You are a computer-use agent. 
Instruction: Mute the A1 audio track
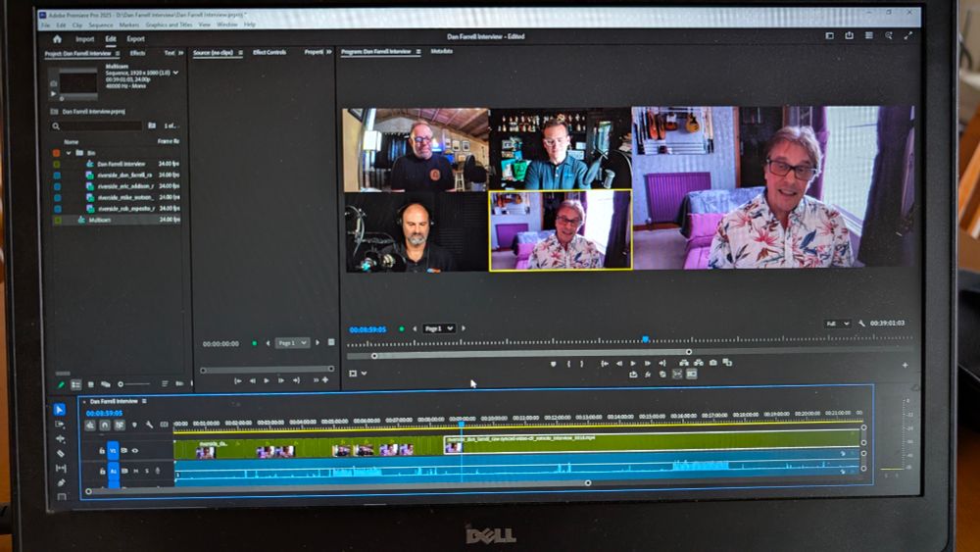pyautogui.click(x=135, y=471)
